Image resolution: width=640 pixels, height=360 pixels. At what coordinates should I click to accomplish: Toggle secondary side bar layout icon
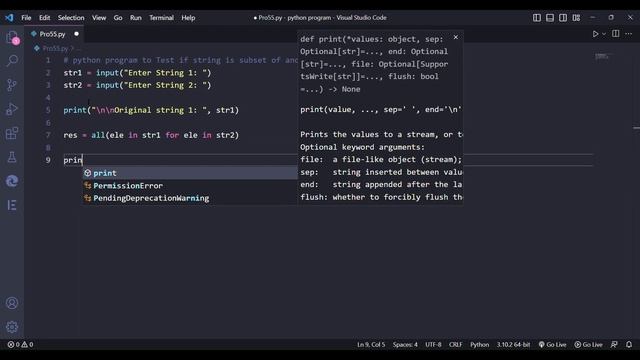click(x=563, y=18)
